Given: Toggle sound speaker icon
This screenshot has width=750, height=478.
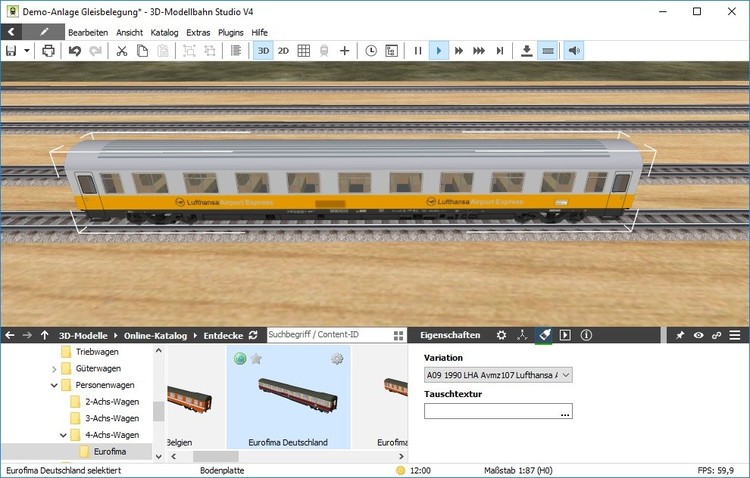Looking at the screenshot, I should click(574, 51).
